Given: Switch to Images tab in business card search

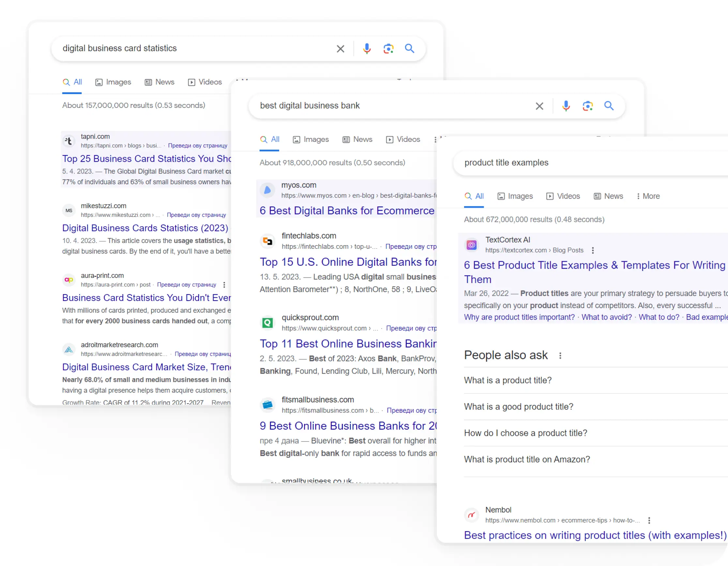Looking at the screenshot, I should pos(113,82).
